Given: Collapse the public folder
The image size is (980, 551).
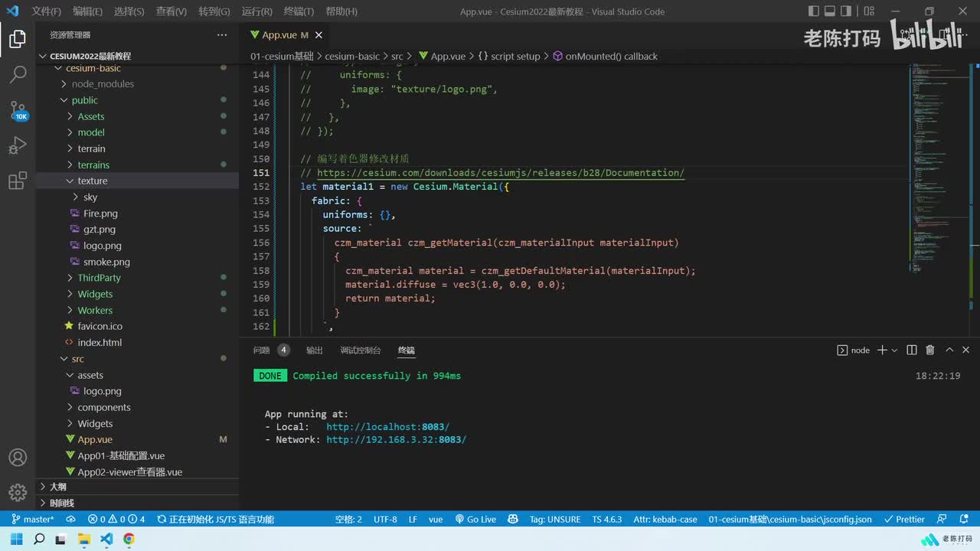Looking at the screenshot, I should coord(85,100).
